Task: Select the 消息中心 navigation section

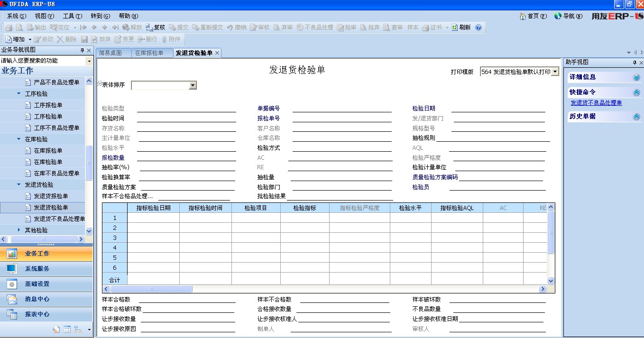Action: click(x=46, y=299)
